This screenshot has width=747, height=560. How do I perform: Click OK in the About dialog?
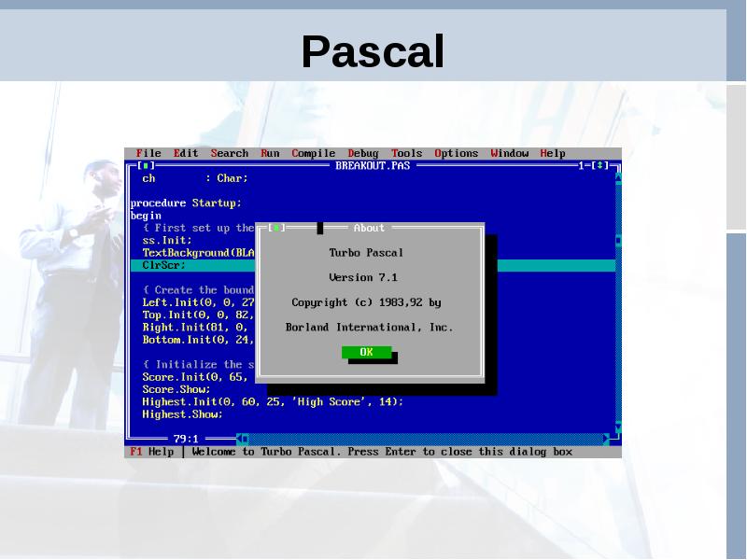tap(366, 352)
